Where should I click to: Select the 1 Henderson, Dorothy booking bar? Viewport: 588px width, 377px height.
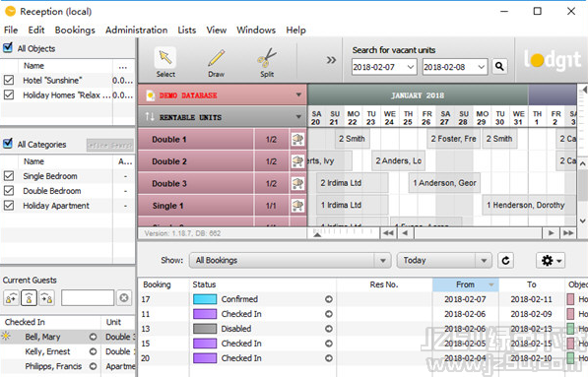529,205
